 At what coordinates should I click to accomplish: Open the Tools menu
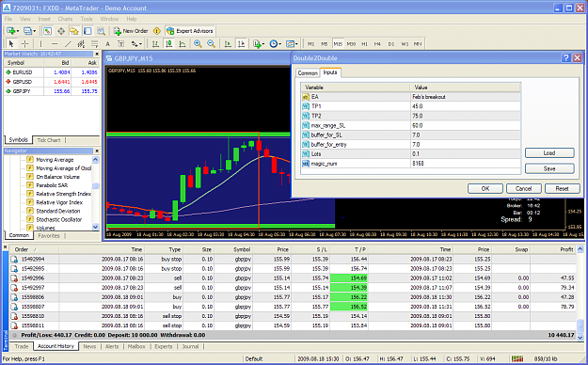pos(87,19)
